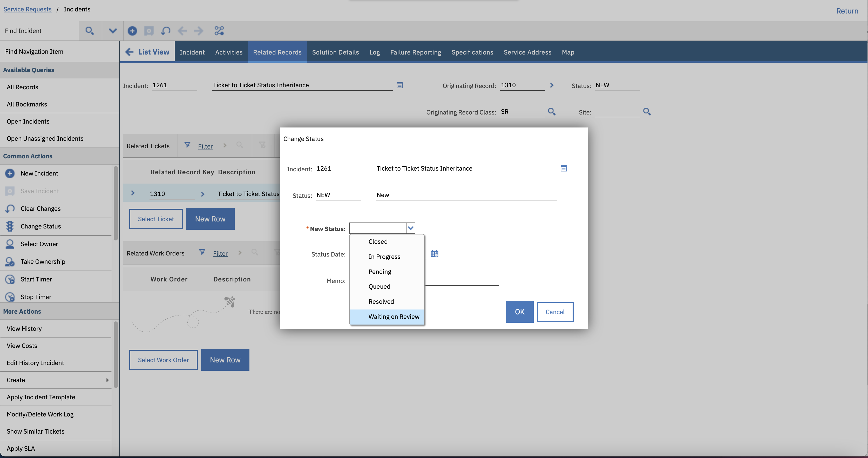The image size is (868, 458).
Task: Open the New Status dropdown arrow
Action: pos(410,228)
